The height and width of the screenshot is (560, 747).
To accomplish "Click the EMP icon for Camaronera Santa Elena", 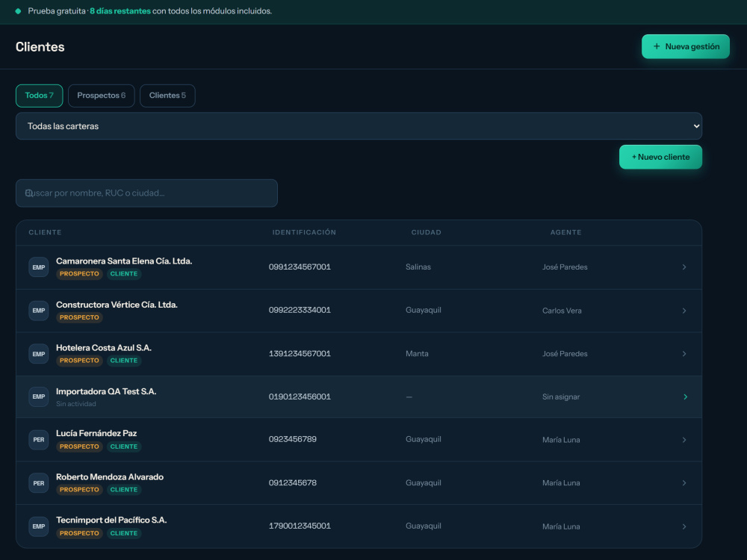I will tap(39, 267).
